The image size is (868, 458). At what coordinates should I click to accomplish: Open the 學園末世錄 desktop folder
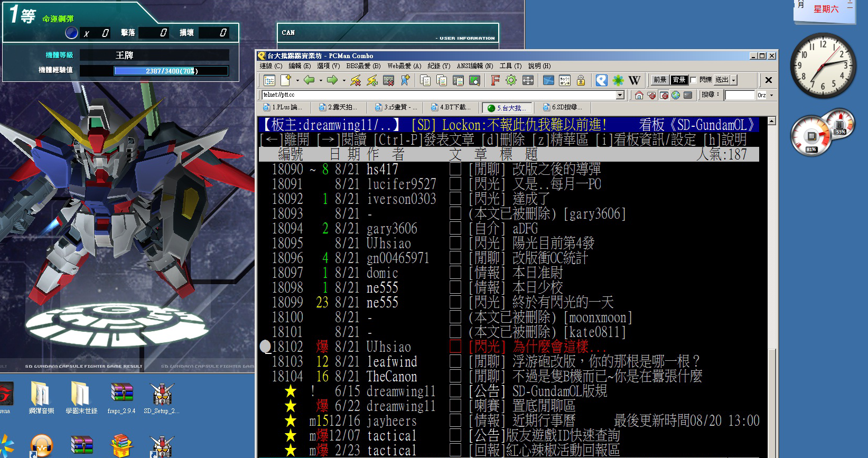pos(81,398)
